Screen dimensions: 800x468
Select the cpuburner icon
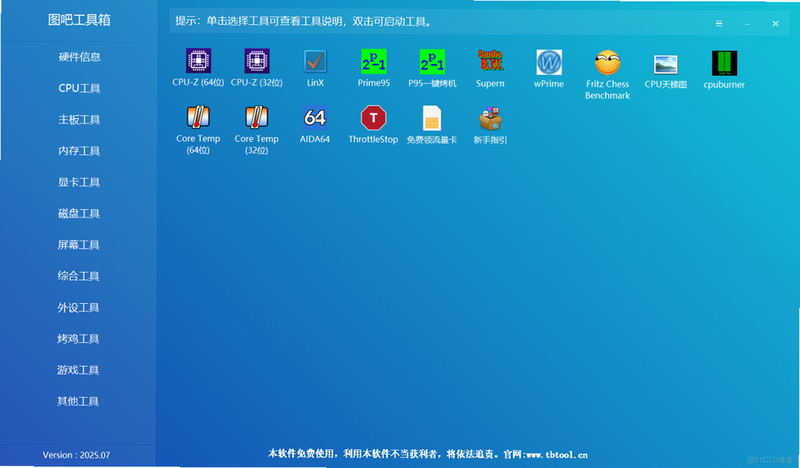(x=724, y=63)
